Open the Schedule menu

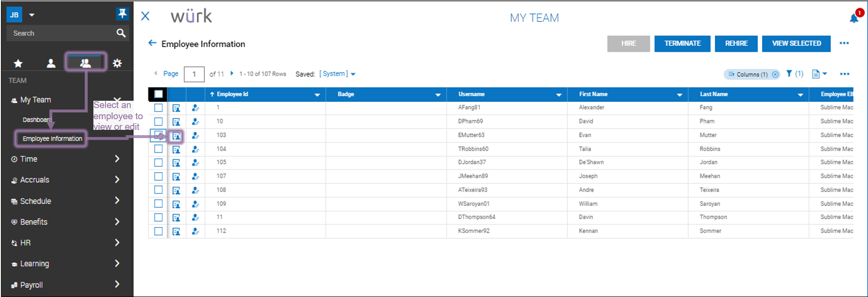(x=35, y=201)
